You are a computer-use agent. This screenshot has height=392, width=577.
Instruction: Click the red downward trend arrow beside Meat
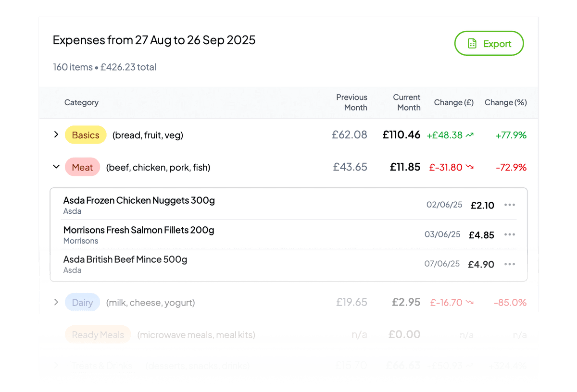click(x=470, y=167)
